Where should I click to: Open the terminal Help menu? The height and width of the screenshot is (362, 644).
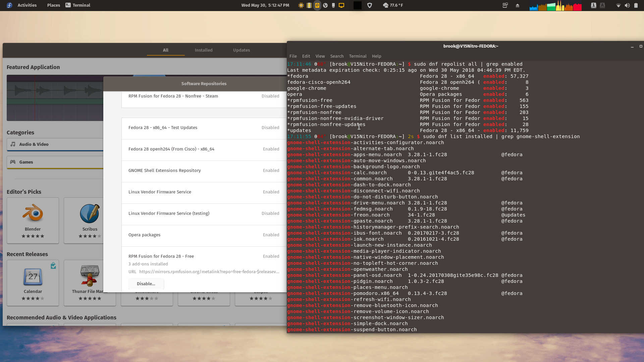pos(376,56)
